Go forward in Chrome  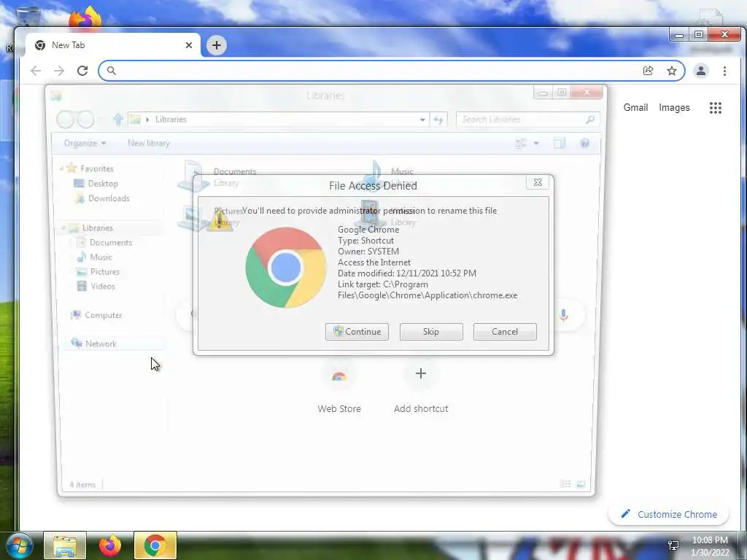point(59,71)
